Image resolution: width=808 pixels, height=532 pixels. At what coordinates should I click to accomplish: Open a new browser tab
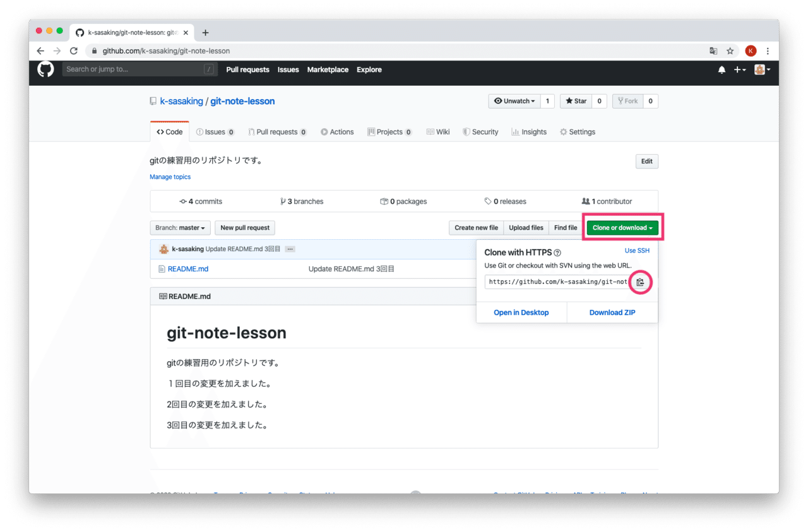click(x=205, y=33)
